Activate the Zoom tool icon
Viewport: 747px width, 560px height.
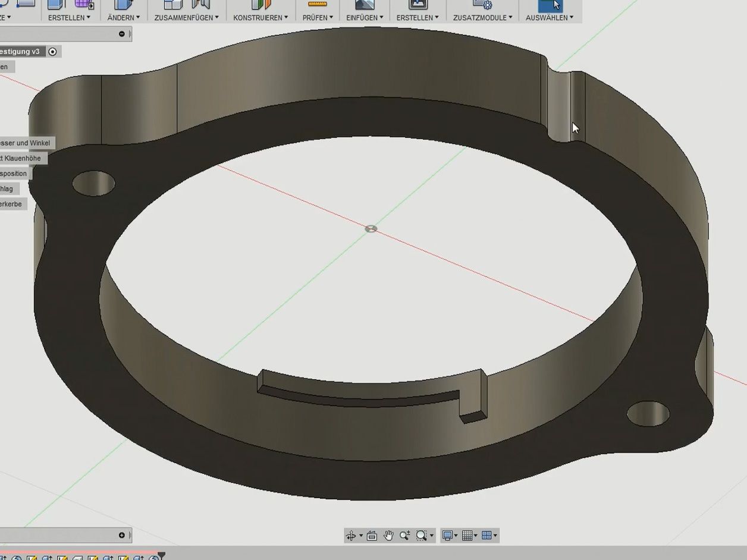click(x=404, y=536)
